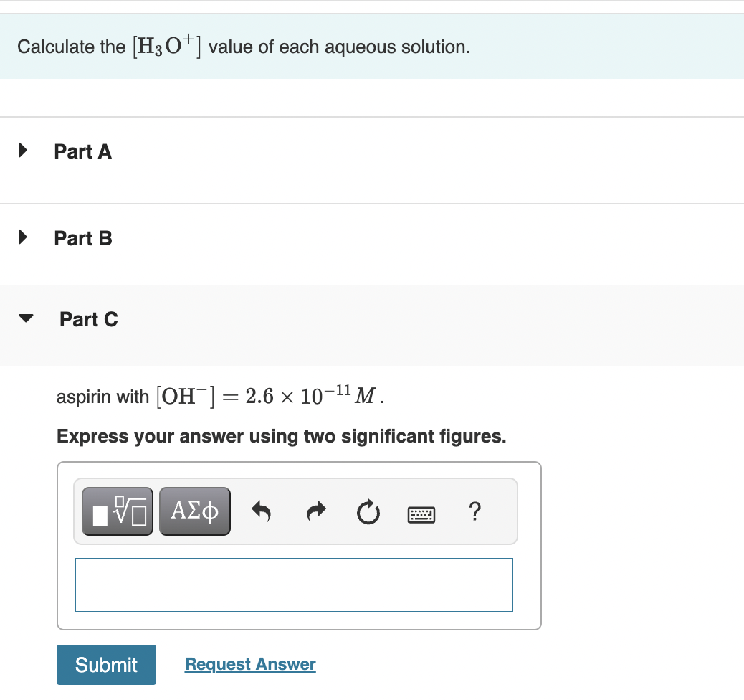Submit the Part C answer
The height and width of the screenshot is (700, 744).
[x=105, y=664]
